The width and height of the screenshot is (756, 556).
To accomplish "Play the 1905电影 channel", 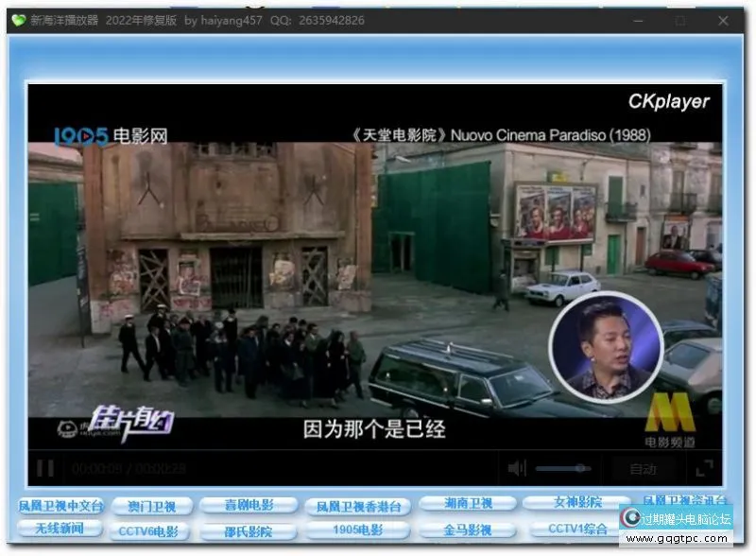I will tap(358, 530).
